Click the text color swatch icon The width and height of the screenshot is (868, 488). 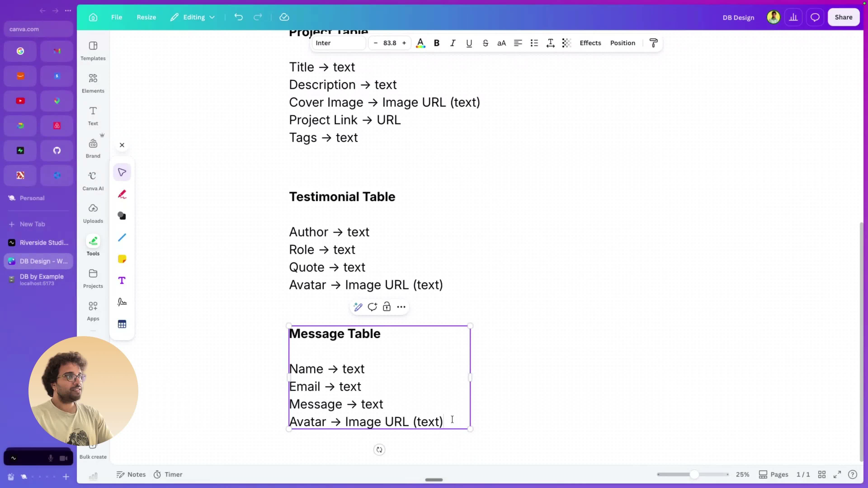[x=420, y=43]
